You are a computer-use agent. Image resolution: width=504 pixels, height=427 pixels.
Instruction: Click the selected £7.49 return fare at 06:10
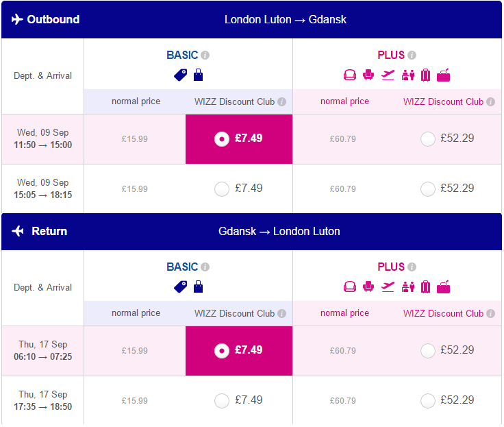pyautogui.click(x=239, y=351)
